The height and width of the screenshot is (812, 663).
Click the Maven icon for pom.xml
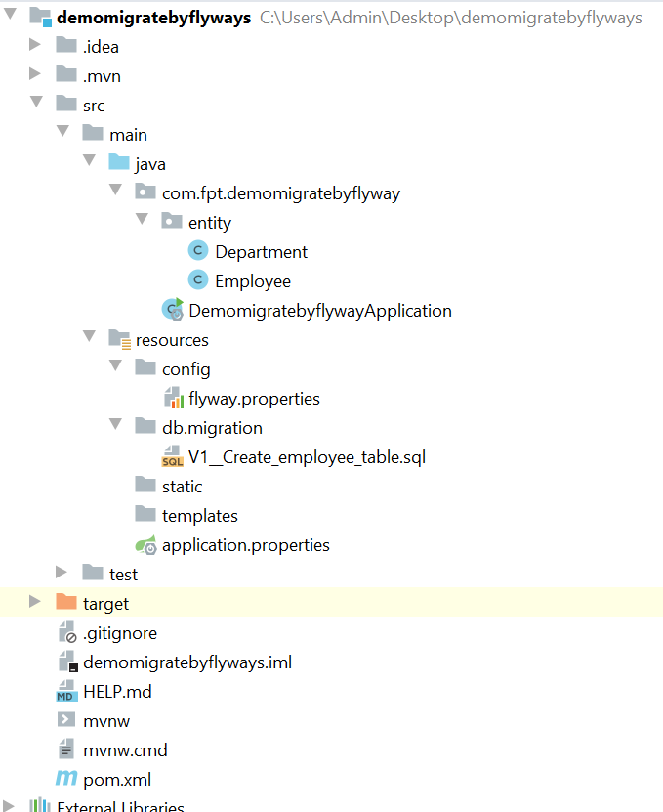click(66, 777)
